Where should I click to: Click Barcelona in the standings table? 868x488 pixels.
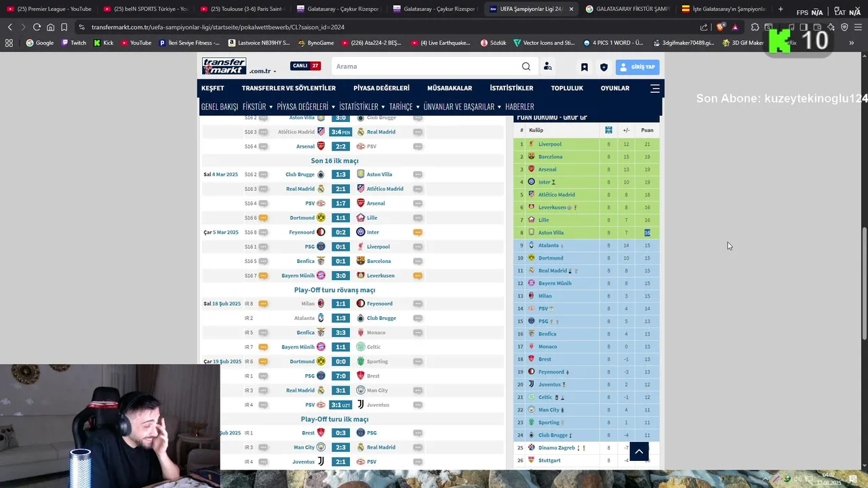pos(551,157)
